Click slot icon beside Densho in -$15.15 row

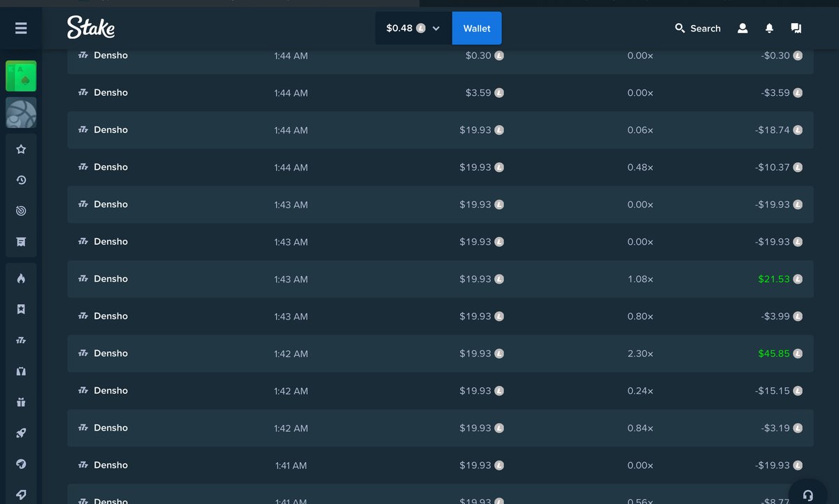click(x=83, y=390)
